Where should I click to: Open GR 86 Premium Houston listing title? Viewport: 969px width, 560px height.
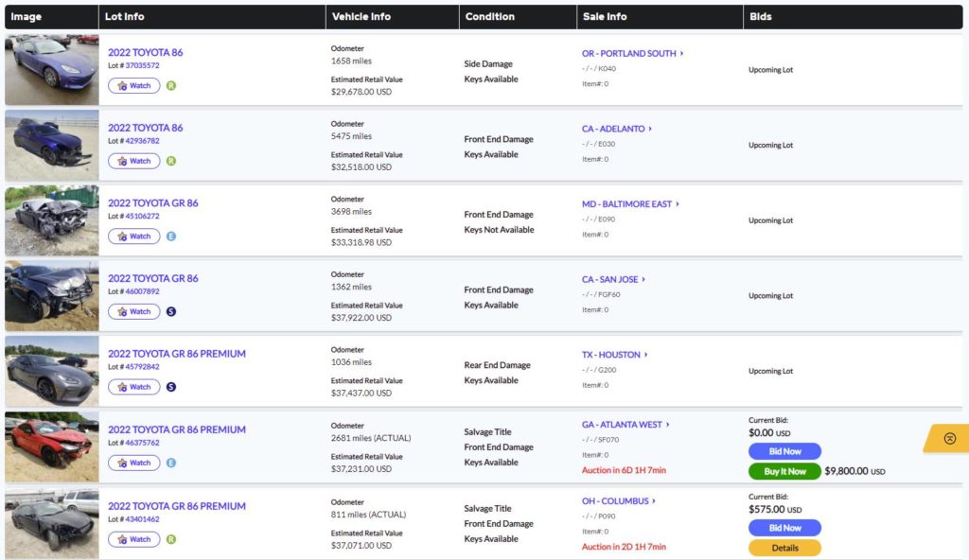[177, 354]
